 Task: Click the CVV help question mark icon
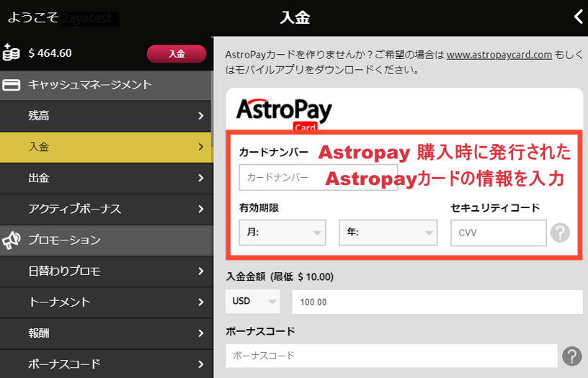click(560, 233)
